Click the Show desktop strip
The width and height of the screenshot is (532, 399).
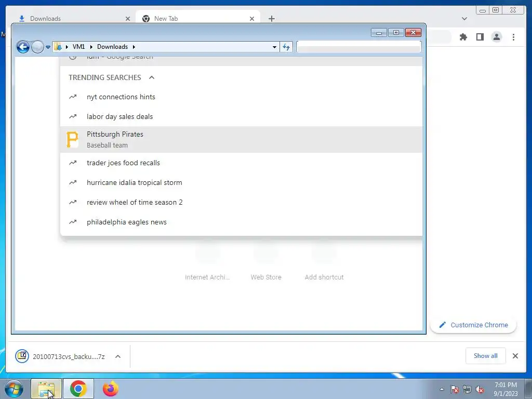tap(528, 389)
